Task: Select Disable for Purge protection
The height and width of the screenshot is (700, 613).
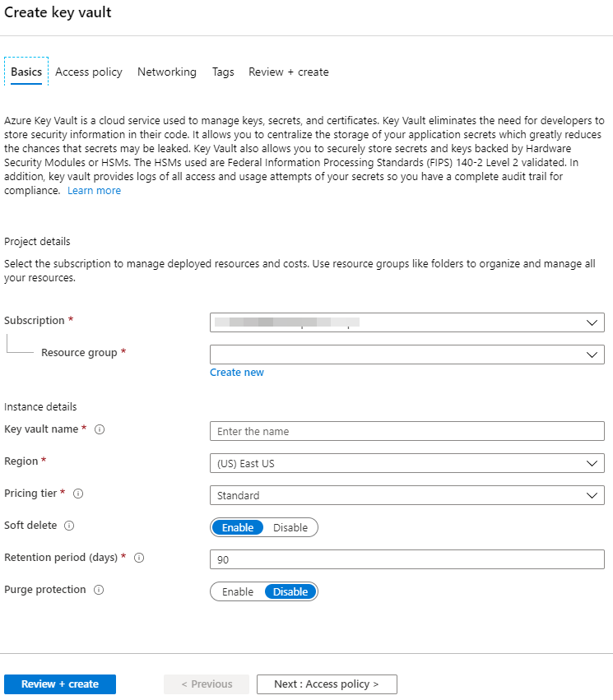Action: click(290, 591)
